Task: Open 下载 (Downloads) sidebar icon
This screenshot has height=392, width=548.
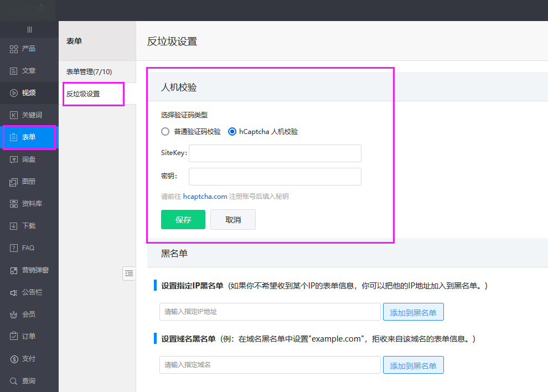Action: coord(14,226)
